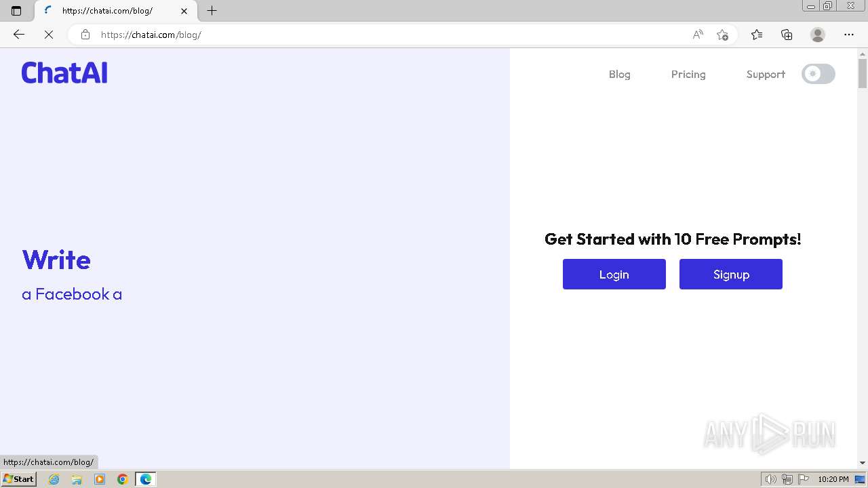Open File Explorer from taskbar
Image resolution: width=868 pixels, height=488 pixels.
coord(77,479)
